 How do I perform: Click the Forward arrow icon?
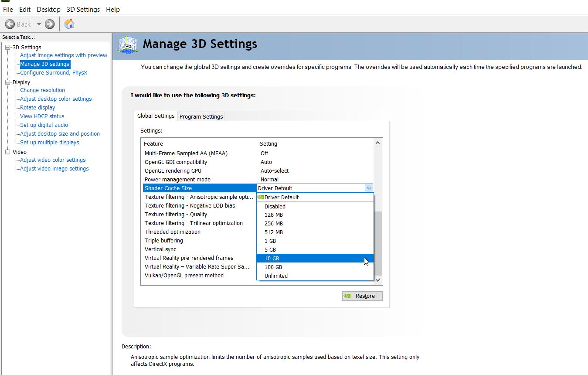[x=50, y=24]
